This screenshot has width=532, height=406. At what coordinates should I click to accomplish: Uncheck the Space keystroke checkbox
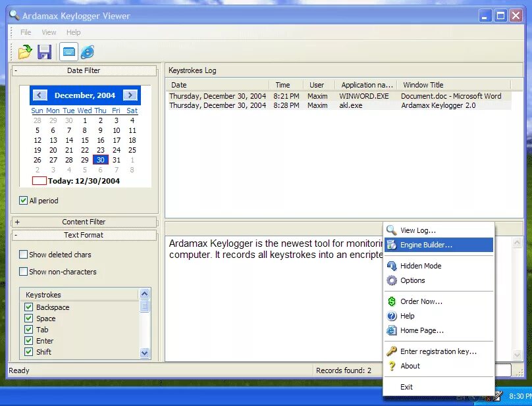tap(28, 318)
